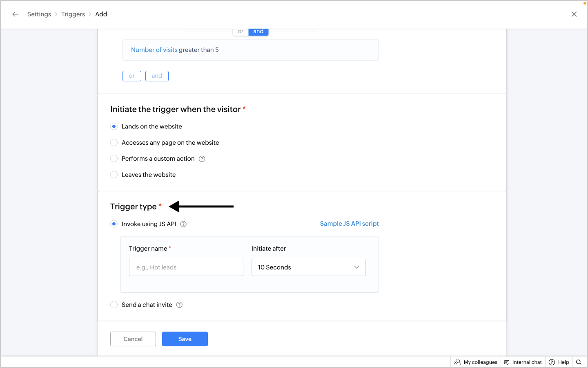Image resolution: width=588 pixels, height=368 pixels.
Task: Open Internal chat from bottom bar
Action: [x=523, y=362]
